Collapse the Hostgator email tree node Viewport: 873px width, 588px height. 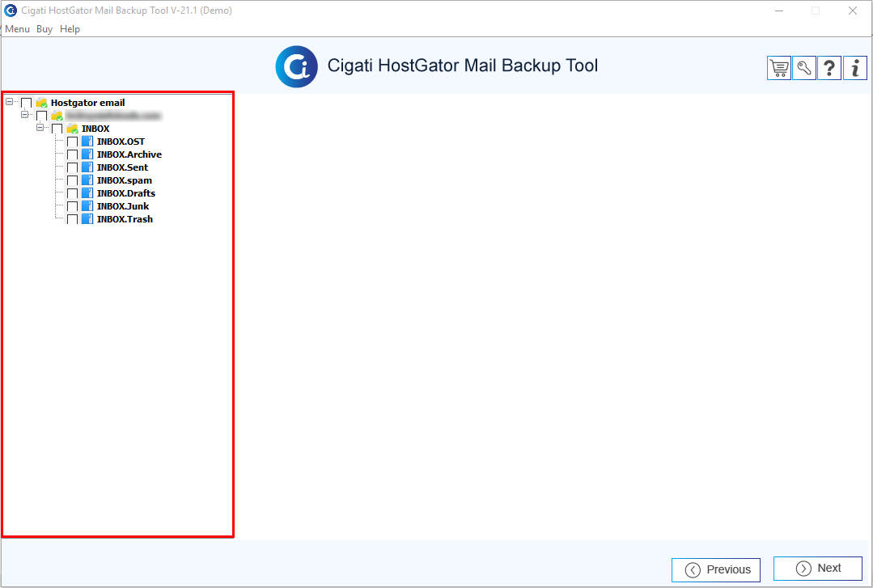pyautogui.click(x=10, y=101)
